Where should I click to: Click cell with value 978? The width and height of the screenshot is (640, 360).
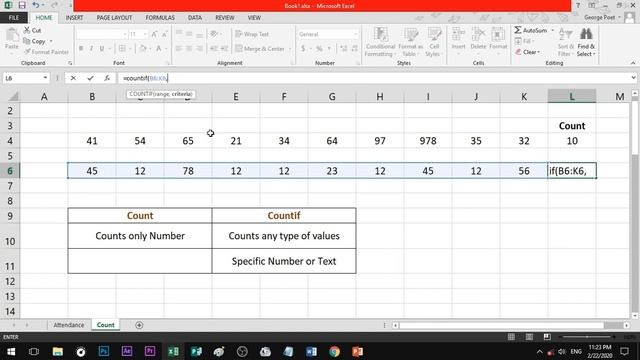428,141
